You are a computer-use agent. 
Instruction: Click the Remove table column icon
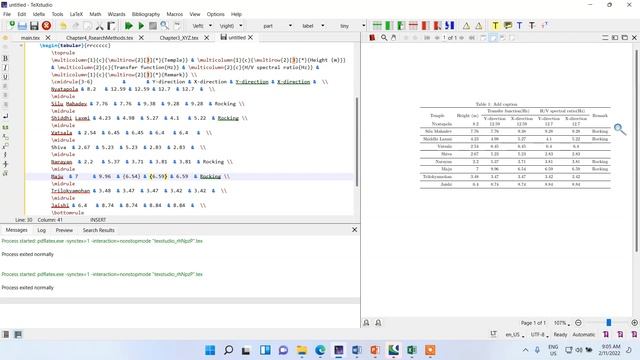tap(425, 26)
